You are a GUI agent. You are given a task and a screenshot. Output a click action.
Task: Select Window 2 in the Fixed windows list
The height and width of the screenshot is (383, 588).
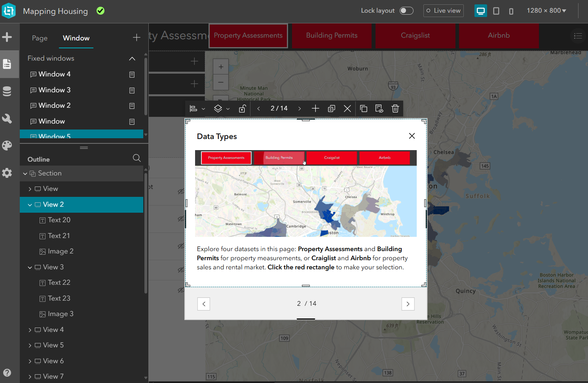tap(82, 106)
